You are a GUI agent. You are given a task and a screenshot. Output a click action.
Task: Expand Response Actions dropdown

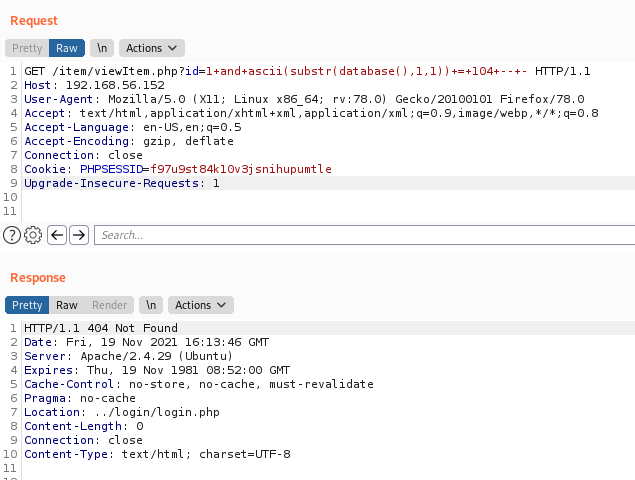point(201,305)
